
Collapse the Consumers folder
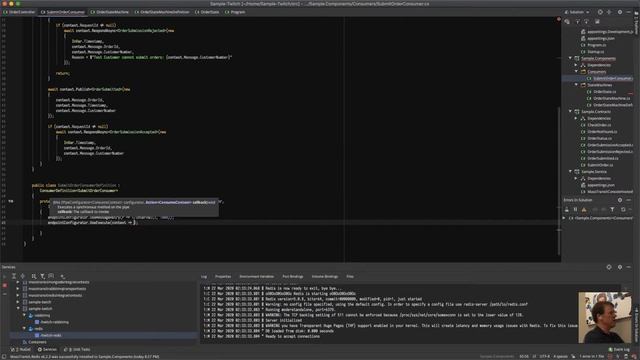click(x=576, y=71)
